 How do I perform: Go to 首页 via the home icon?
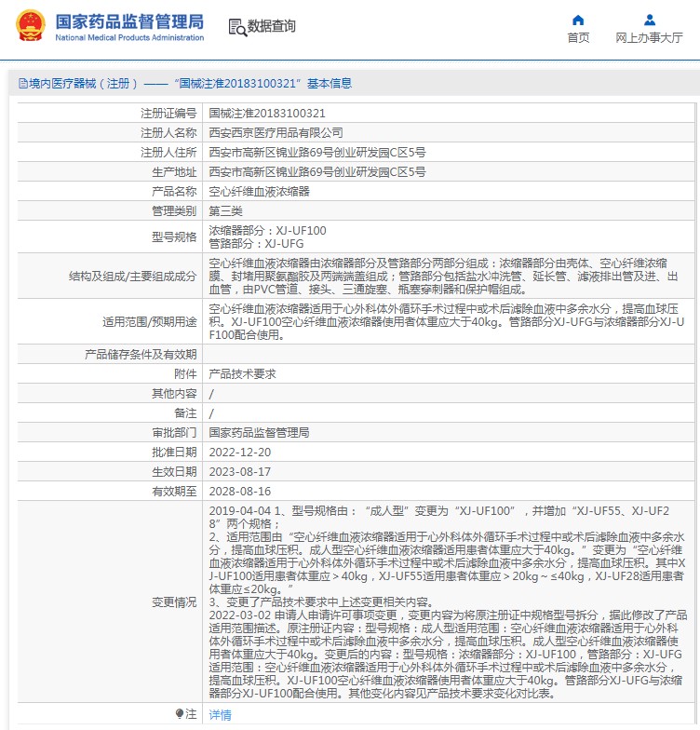pyautogui.click(x=577, y=20)
